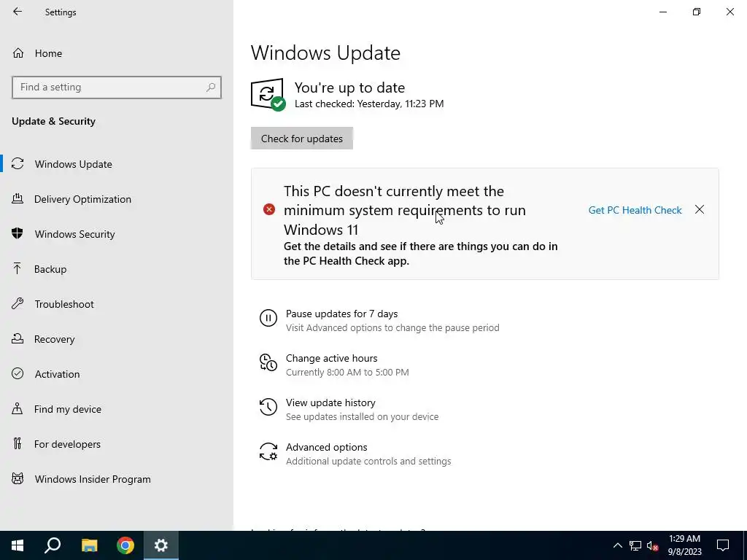Screen dimensions: 747x560
Task: Click the back arrow in Settings
Action: [x=18, y=12]
